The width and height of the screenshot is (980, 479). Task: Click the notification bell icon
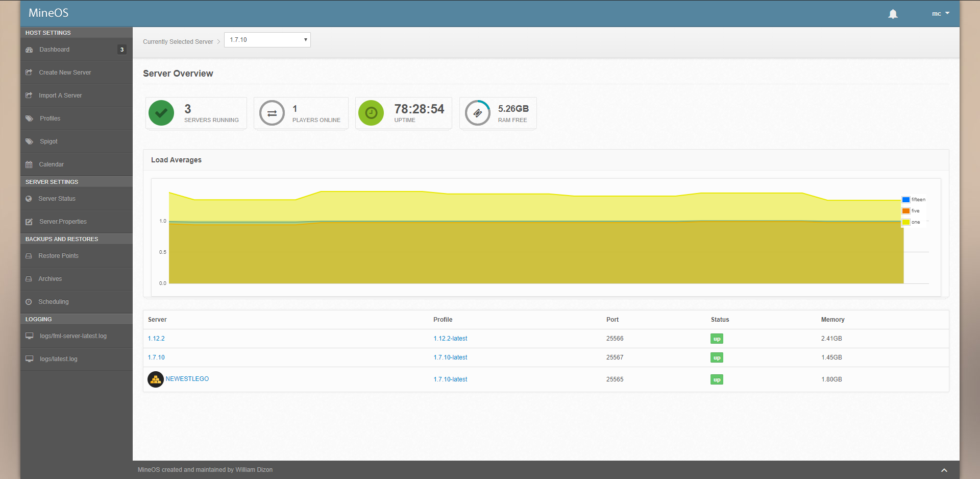[x=893, y=14]
